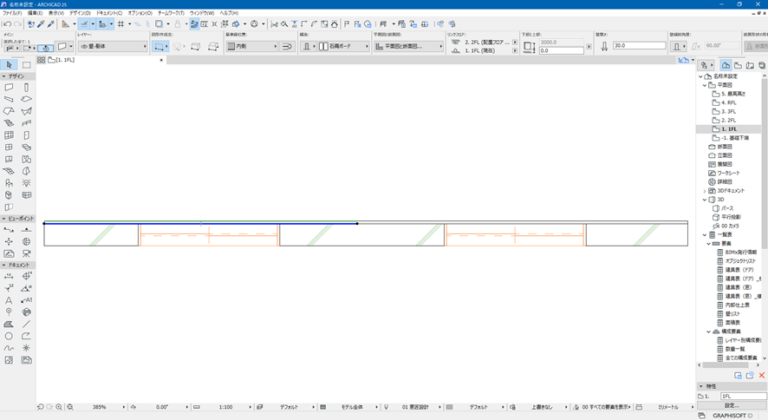
Task: Select the Beam tool in toolbox
Action: pos(9,99)
